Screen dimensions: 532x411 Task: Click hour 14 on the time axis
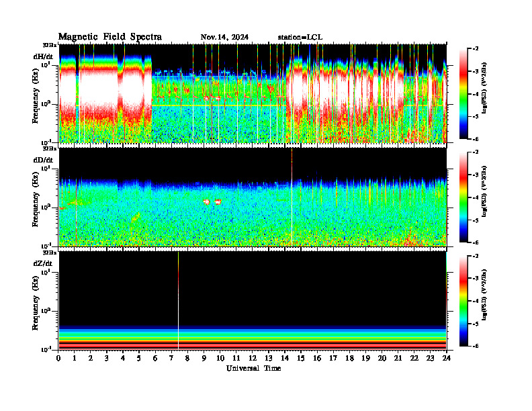(284, 358)
